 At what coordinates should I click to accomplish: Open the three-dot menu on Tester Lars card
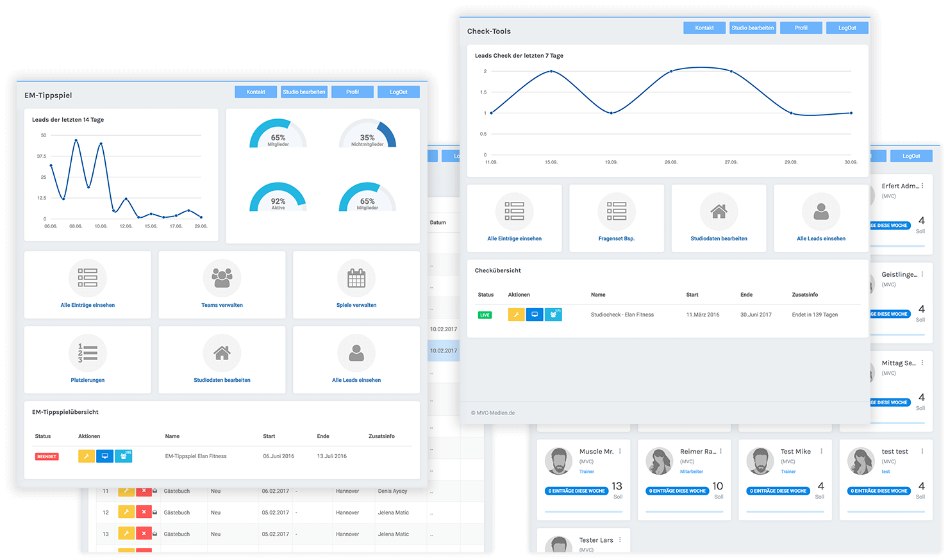click(620, 540)
